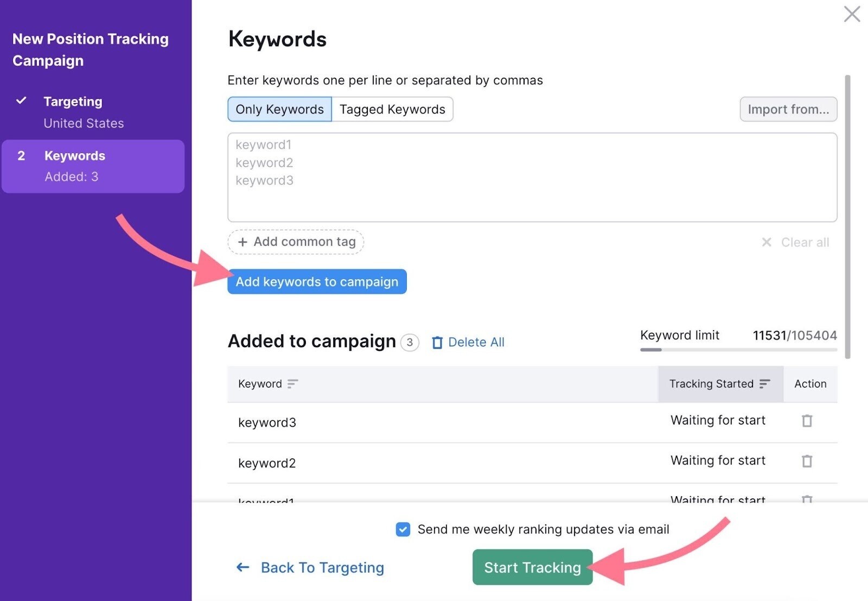Delete keyword2 using its trash icon
Screen dimensions: 868x601
(x=807, y=461)
